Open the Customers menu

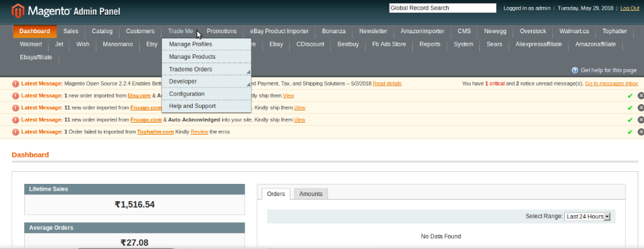(x=140, y=31)
